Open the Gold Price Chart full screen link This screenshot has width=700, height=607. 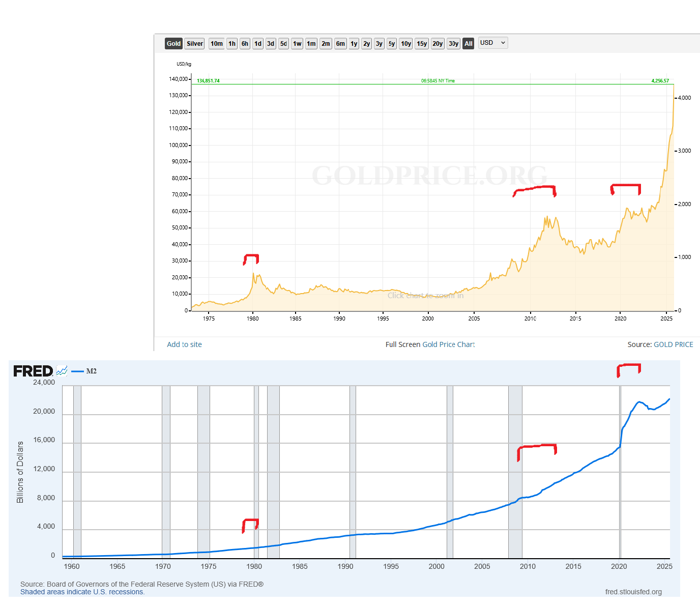pos(448,344)
